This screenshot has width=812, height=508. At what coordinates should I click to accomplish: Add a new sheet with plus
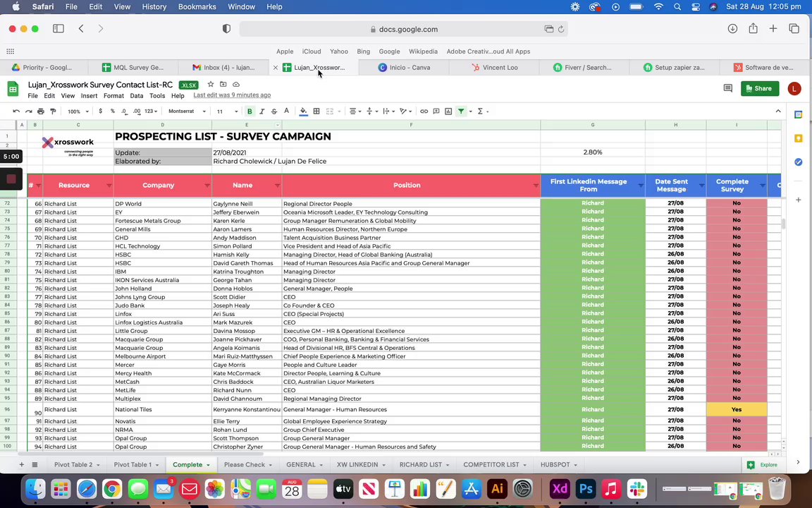[x=21, y=464]
